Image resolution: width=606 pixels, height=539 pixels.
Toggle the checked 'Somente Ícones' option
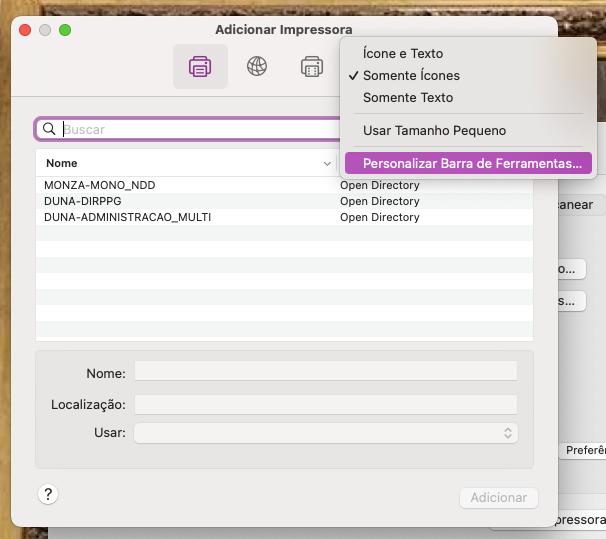pyautogui.click(x=411, y=75)
